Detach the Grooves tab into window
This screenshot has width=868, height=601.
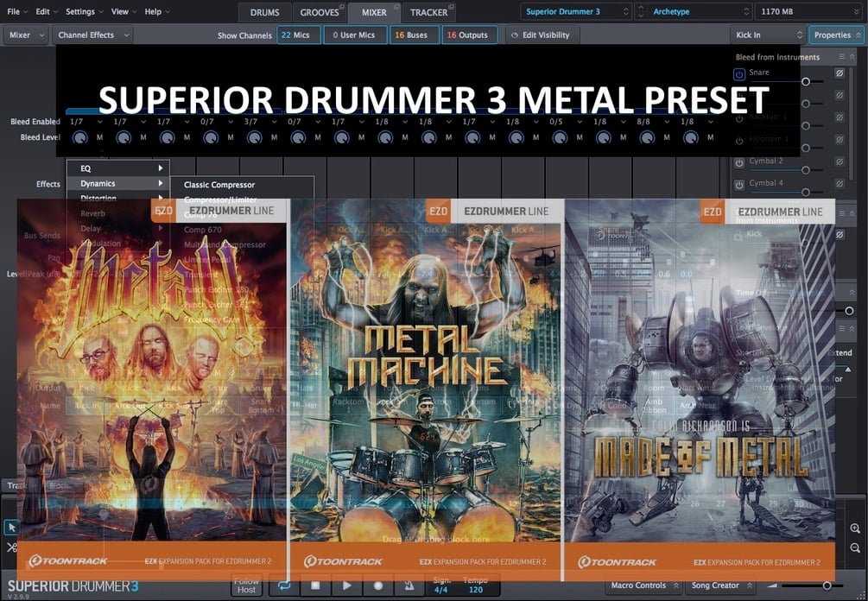(342, 7)
